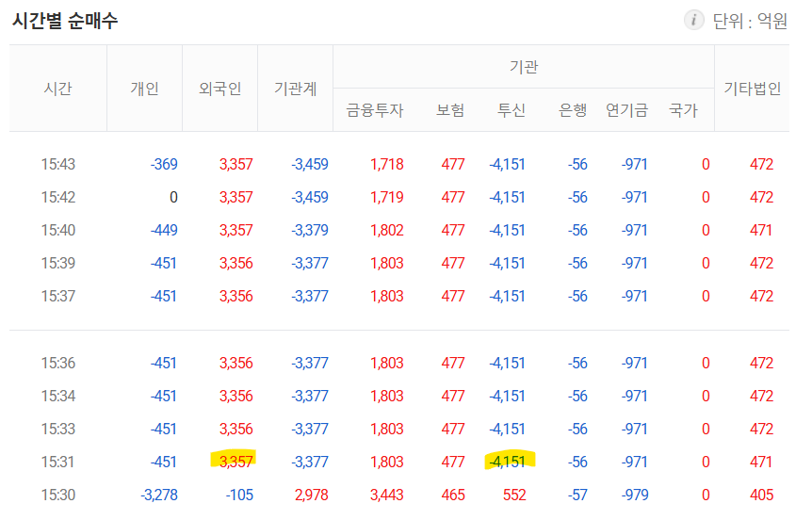Click -3,459 in the 15:43 row
Viewport: 812px width, 520px height.
(310, 165)
